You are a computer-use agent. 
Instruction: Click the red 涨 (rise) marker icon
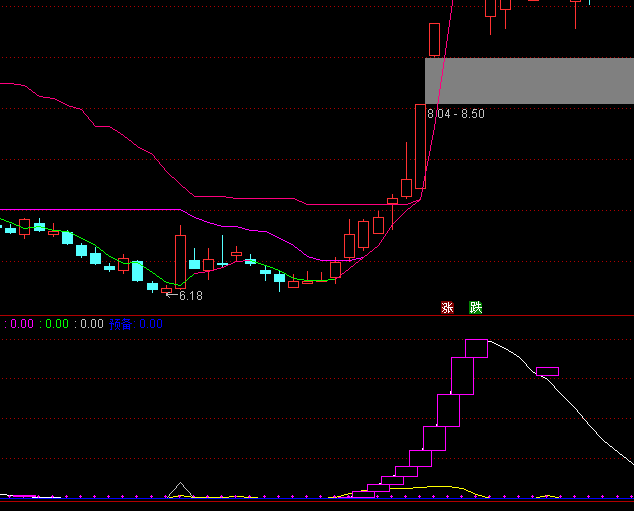(447, 307)
